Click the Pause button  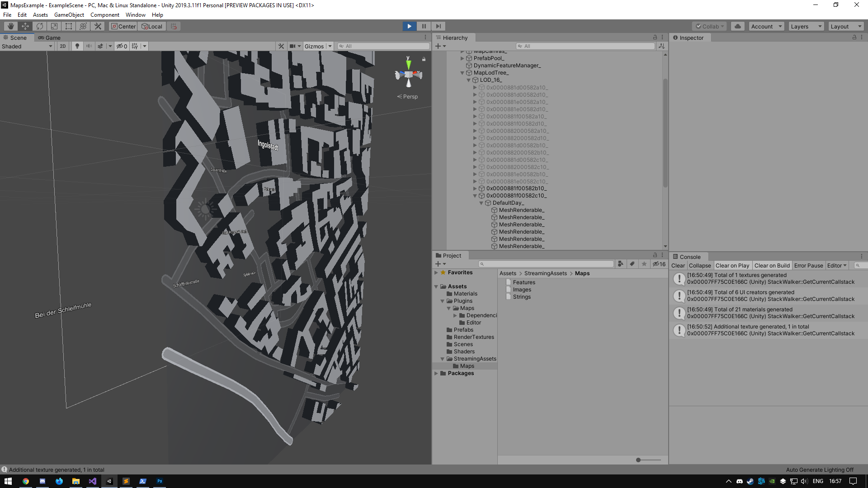click(x=424, y=26)
